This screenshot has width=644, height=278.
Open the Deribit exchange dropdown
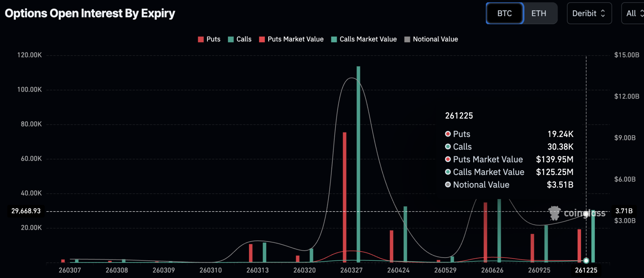[589, 13]
